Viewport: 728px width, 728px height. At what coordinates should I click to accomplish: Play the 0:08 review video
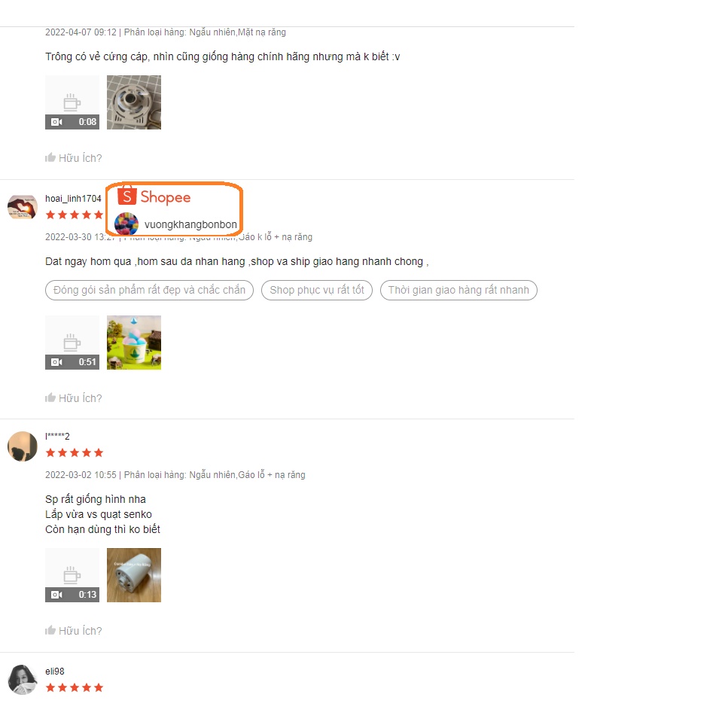pyautogui.click(x=72, y=102)
